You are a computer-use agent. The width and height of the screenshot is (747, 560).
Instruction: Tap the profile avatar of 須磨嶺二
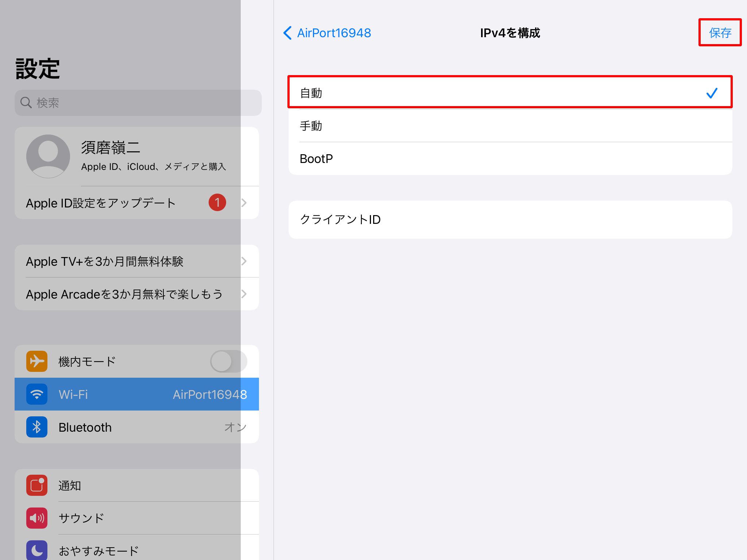click(48, 156)
